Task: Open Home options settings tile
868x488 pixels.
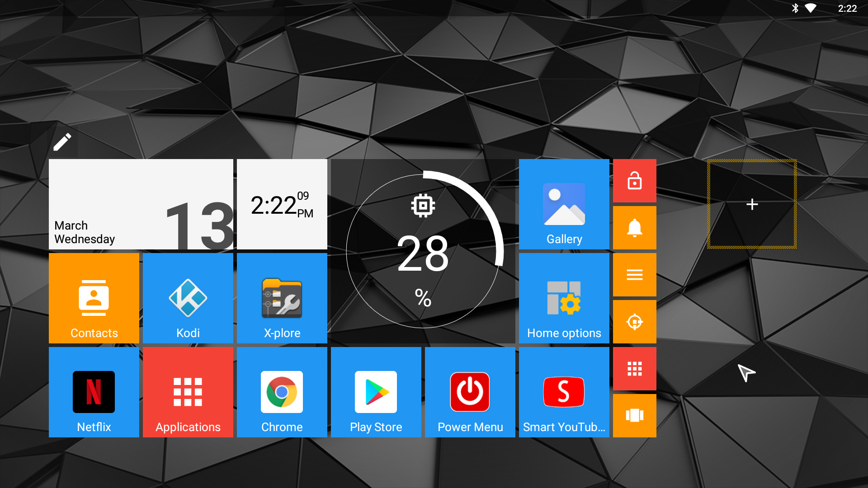Action: [x=564, y=298]
